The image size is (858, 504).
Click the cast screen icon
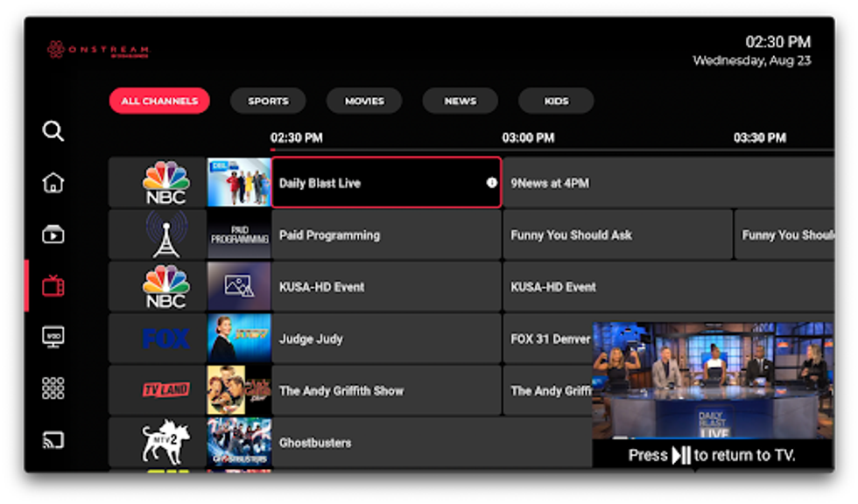pyautogui.click(x=53, y=440)
